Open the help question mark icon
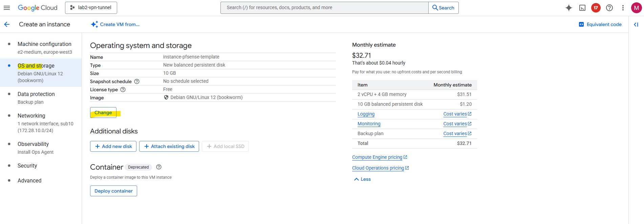This screenshot has height=224, width=644. (609, 8)
